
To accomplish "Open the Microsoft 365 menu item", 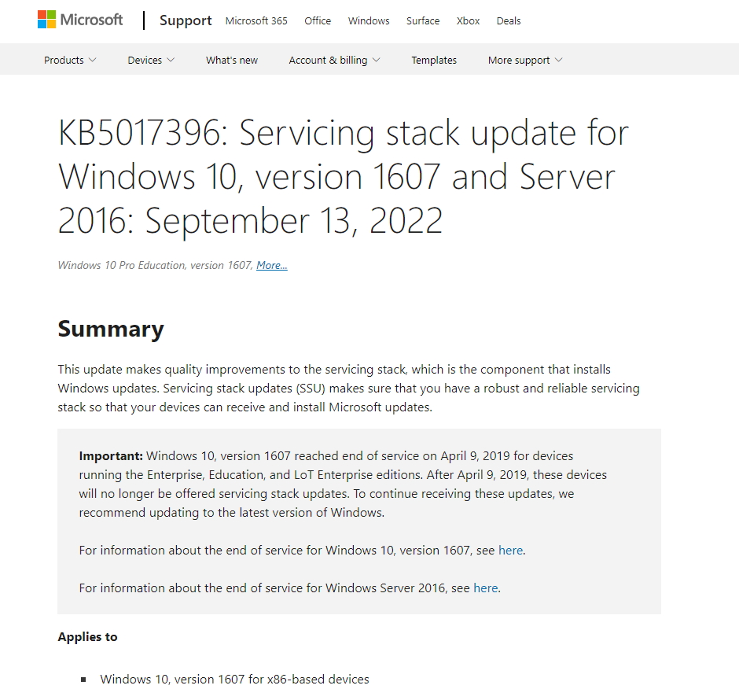I will [x=256, y=21].
